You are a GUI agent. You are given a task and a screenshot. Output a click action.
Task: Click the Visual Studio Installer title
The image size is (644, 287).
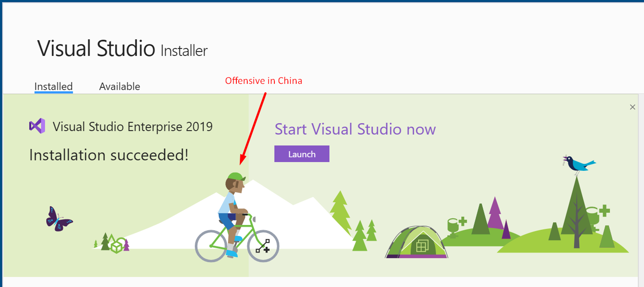[x=122, y=49]
